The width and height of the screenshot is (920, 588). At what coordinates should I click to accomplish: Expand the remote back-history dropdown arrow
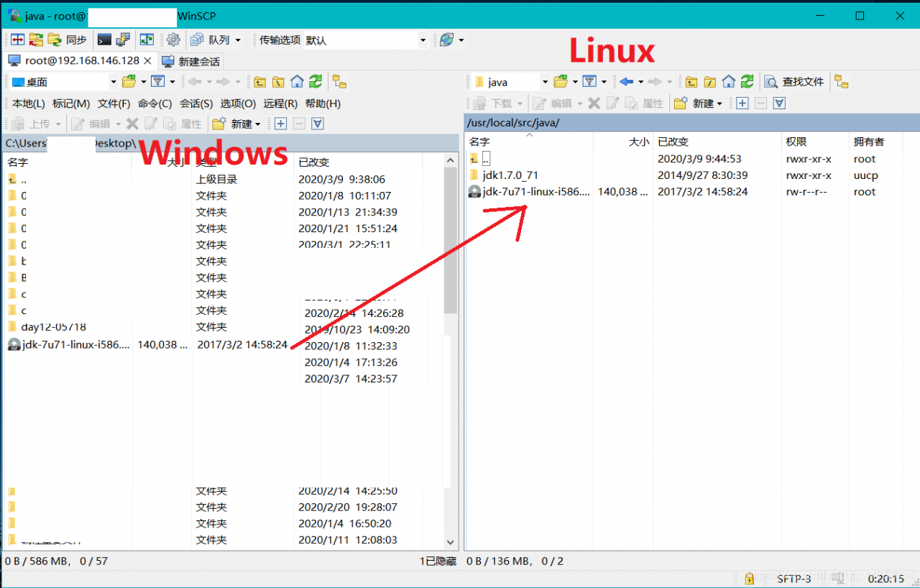point(640,82)
